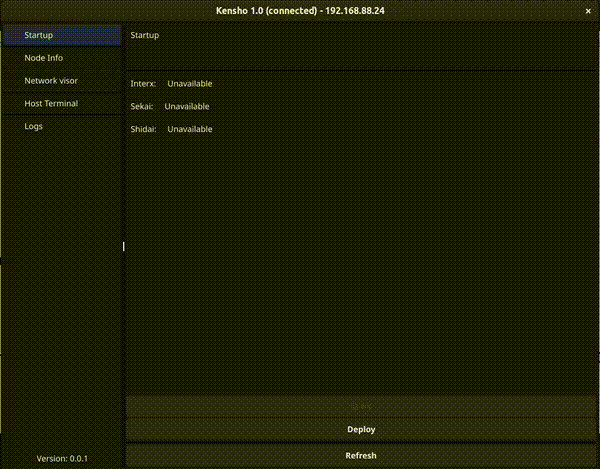The width and height of the screenshot is (600, 469).
Task: Click the Interx service label
Action: 143,84
